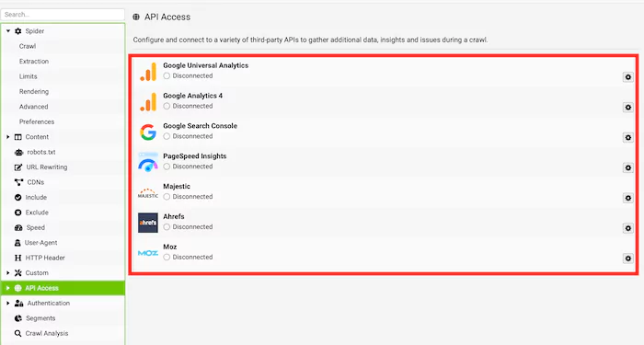Screen dimensions: 644x345
Task: Select the Segments label in sidebar
Action: (x=40, y=318)
